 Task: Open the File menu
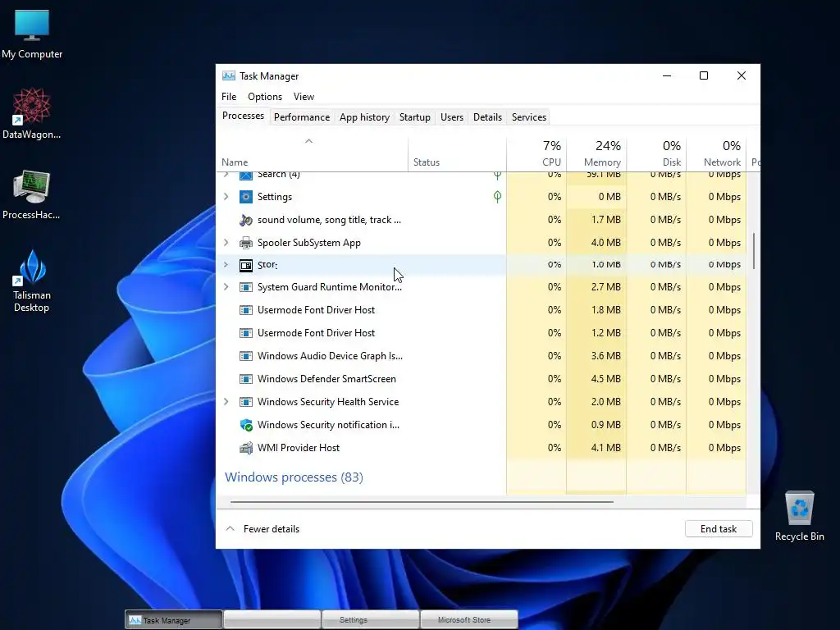[x=229, y=97]
